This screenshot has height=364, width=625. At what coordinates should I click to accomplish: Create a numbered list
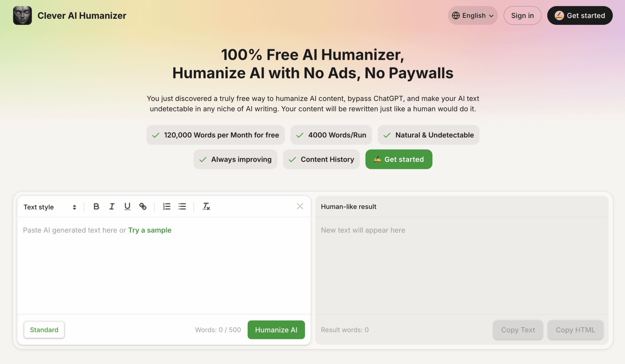tap(167, 206)
